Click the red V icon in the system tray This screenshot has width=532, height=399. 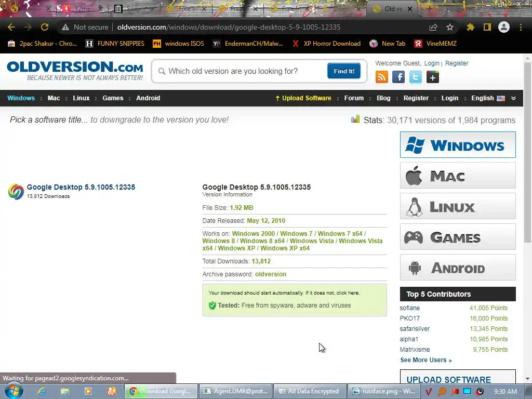(x=429, y=392)
